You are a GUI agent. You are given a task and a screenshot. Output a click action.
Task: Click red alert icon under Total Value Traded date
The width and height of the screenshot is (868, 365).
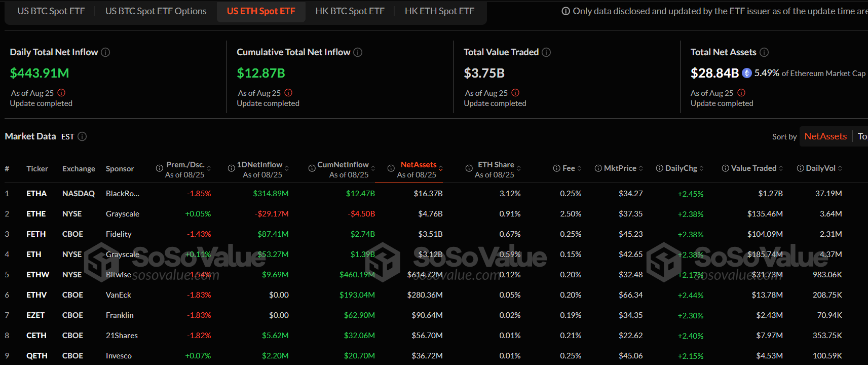(x=515, y=93)
